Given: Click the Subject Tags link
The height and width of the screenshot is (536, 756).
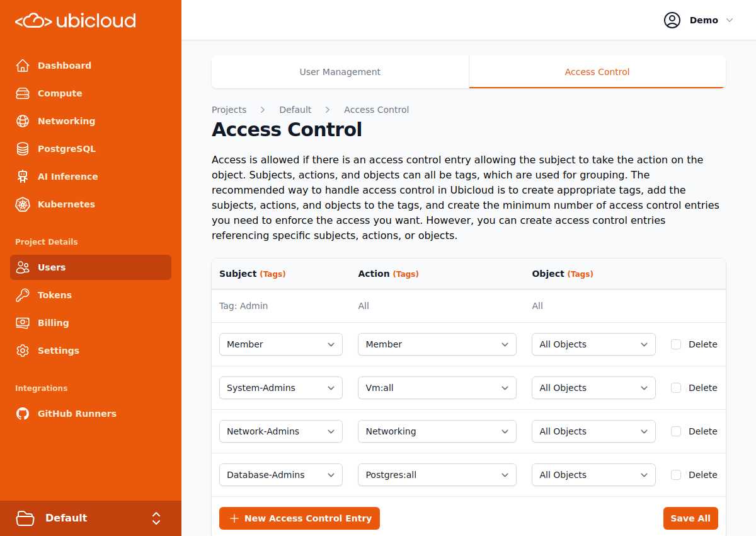Looking at the screenshot, I should 273,274.
